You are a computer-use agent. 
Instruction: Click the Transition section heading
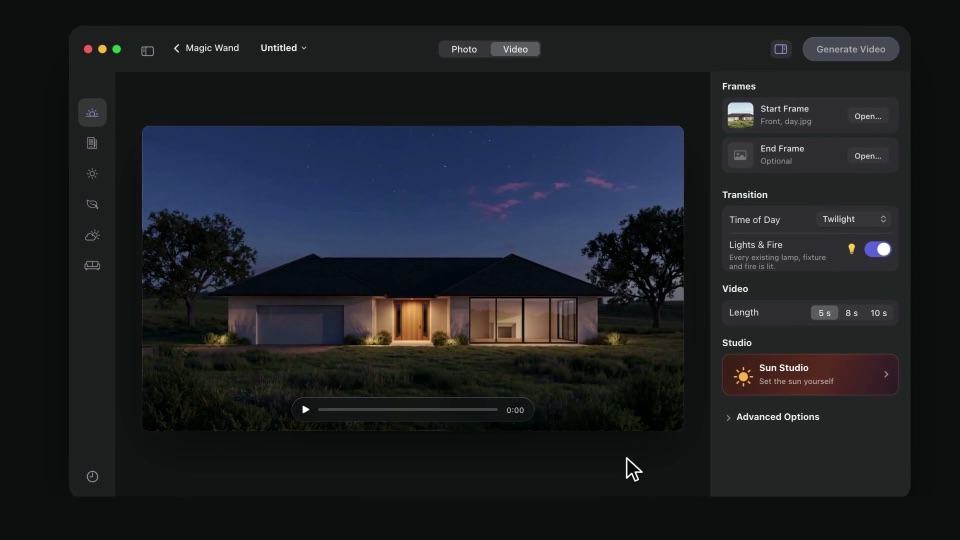(744, 195)
